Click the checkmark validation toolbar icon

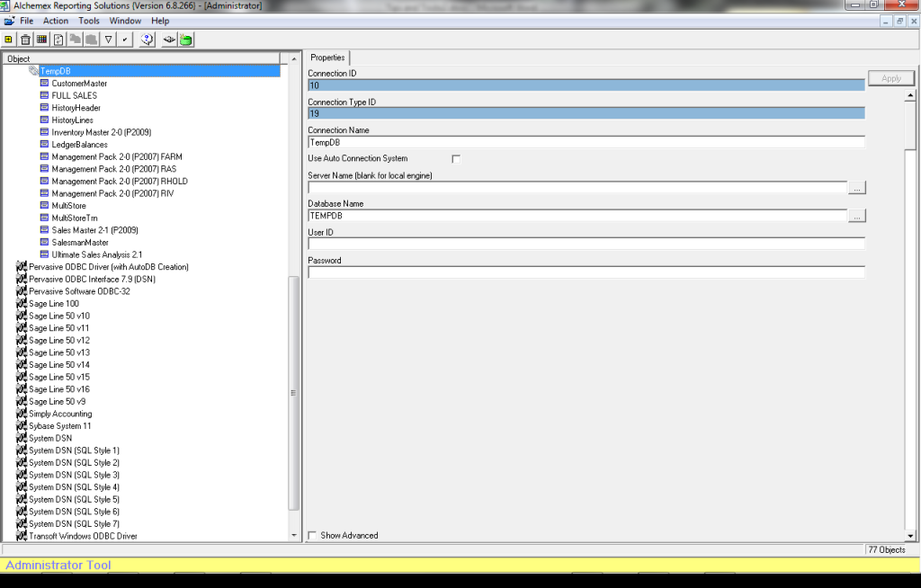pos(123,39)
